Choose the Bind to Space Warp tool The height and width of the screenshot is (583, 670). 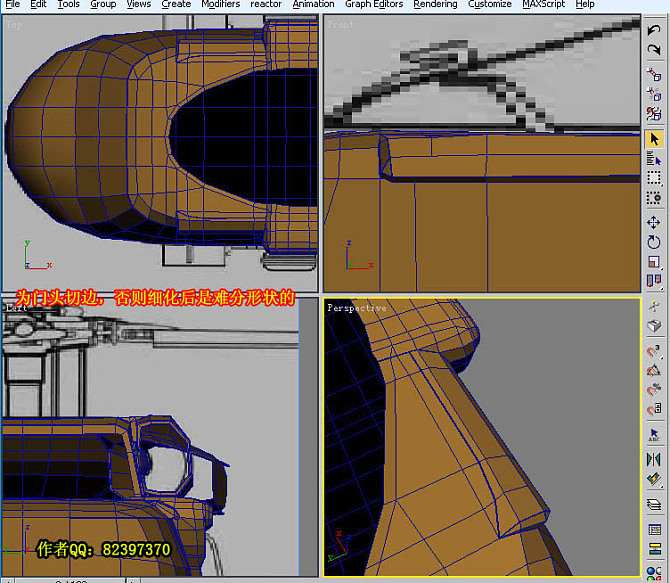pyautogui.click(x=653, y=114)
